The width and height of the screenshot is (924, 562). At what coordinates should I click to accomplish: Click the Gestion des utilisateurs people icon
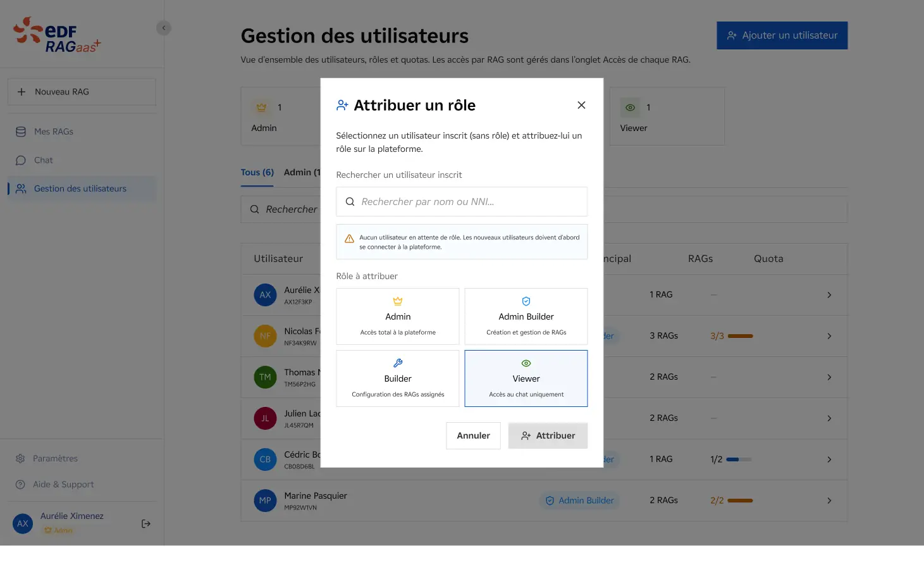(21, 189)
